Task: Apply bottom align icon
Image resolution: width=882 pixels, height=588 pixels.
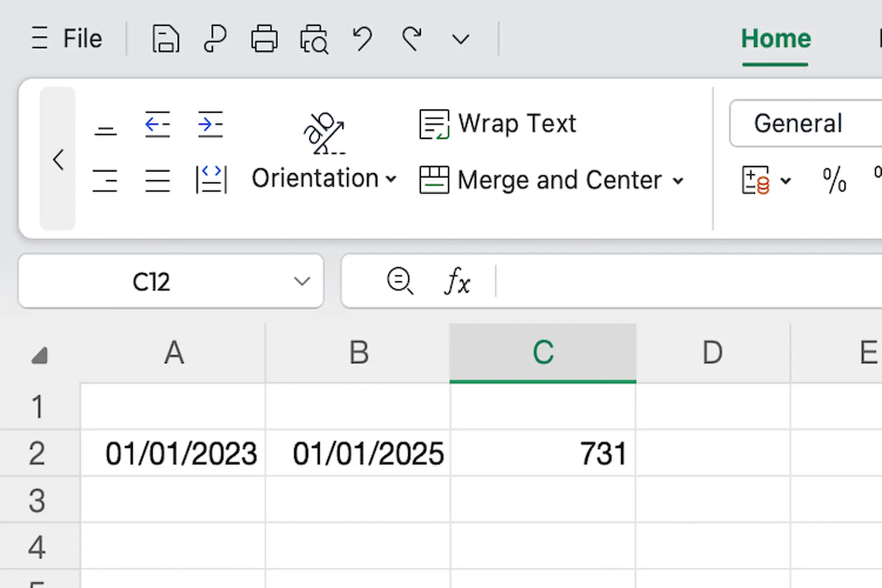Action: tap(106, 131)
